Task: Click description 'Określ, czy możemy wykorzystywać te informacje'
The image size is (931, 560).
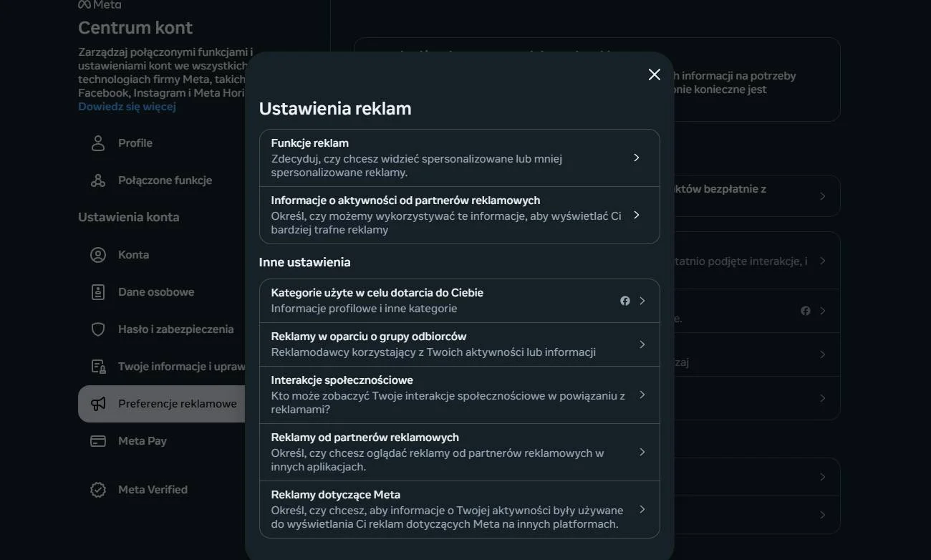Action: (x=445, y=223)
